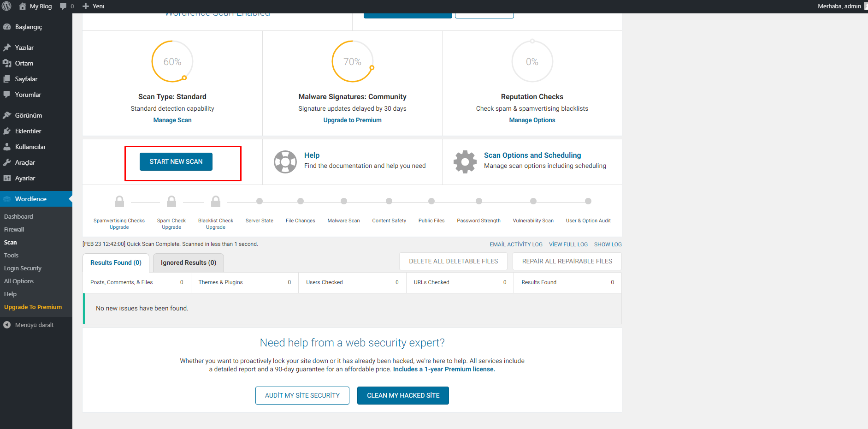This screenshot has width=868, height=429.
Task: Open the Manage Options link
Action: pyautogui.click(x=532, y=120)
